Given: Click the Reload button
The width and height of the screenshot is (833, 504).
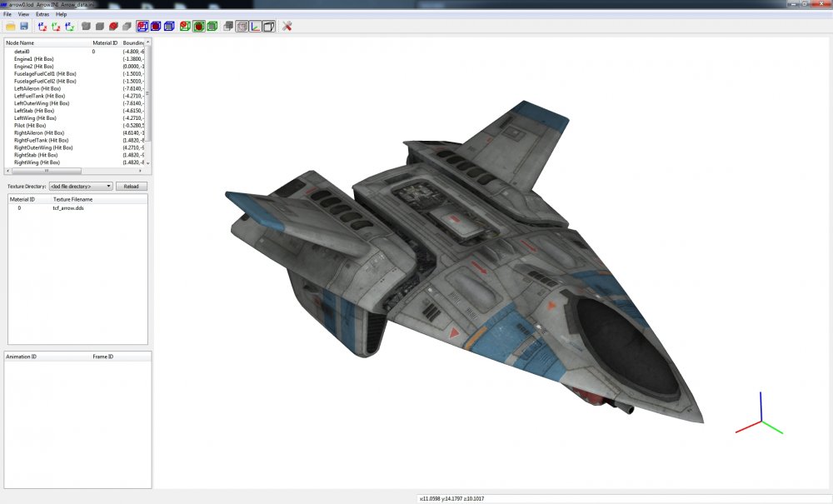Looking at the screenshot, I should click(132, 187).
